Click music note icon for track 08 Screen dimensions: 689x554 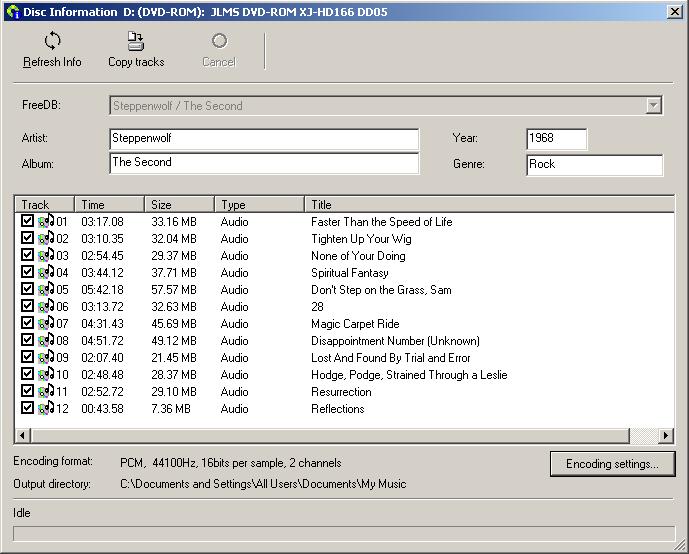[46, 340]
